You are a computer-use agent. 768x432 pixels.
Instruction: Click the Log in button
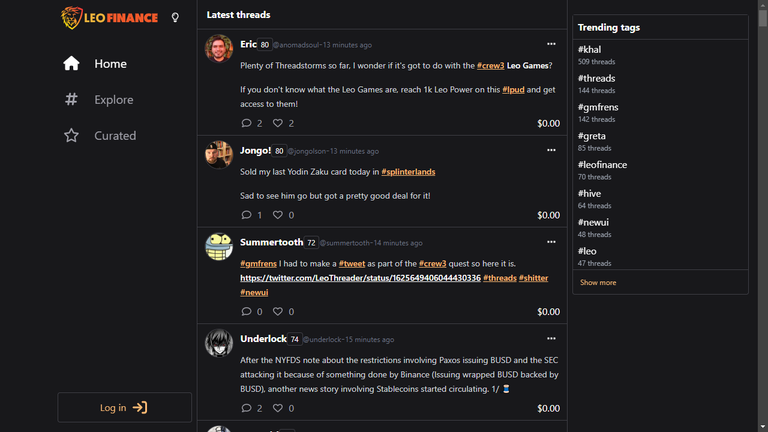coord(124,408)
